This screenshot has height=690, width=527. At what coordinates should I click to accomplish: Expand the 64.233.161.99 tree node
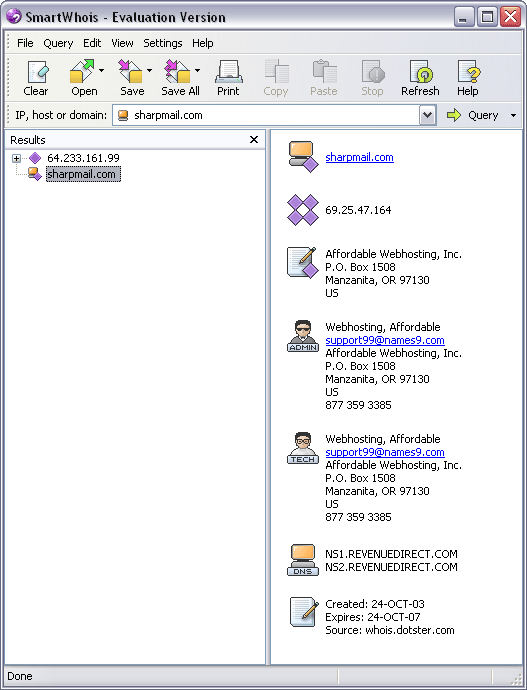16,158
